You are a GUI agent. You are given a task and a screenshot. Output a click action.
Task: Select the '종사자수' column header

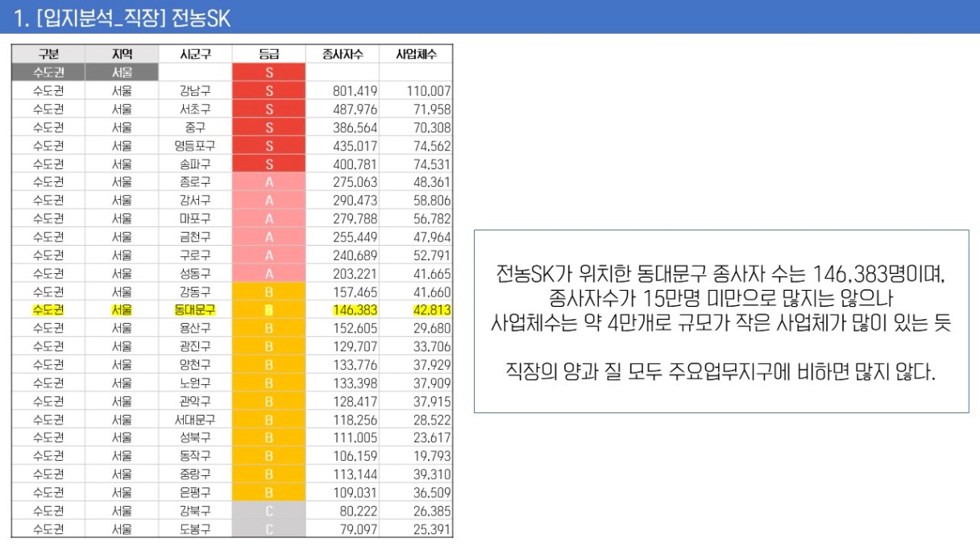[343, 54]
